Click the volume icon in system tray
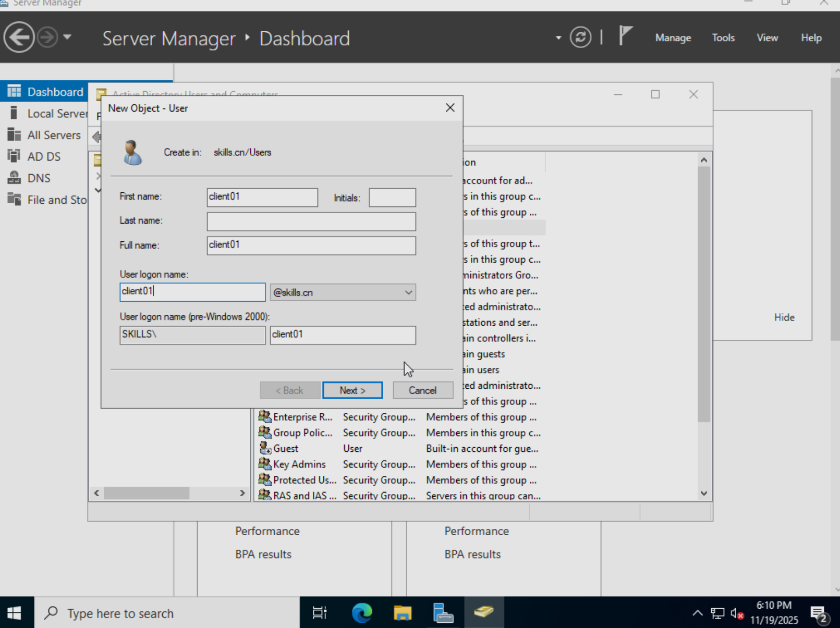The width and height of the screenshot is (840, 628). (x=737, y=613)
